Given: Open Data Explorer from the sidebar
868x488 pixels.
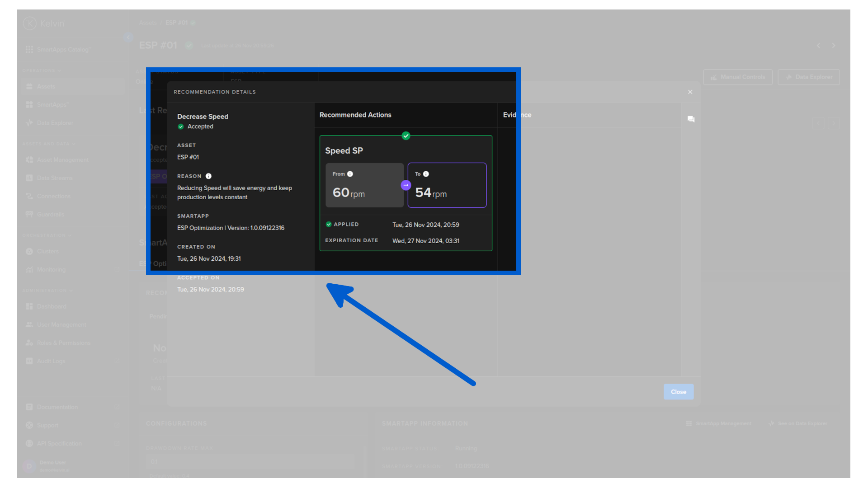Looking at the screenshot, I should (x=55, y=122).
